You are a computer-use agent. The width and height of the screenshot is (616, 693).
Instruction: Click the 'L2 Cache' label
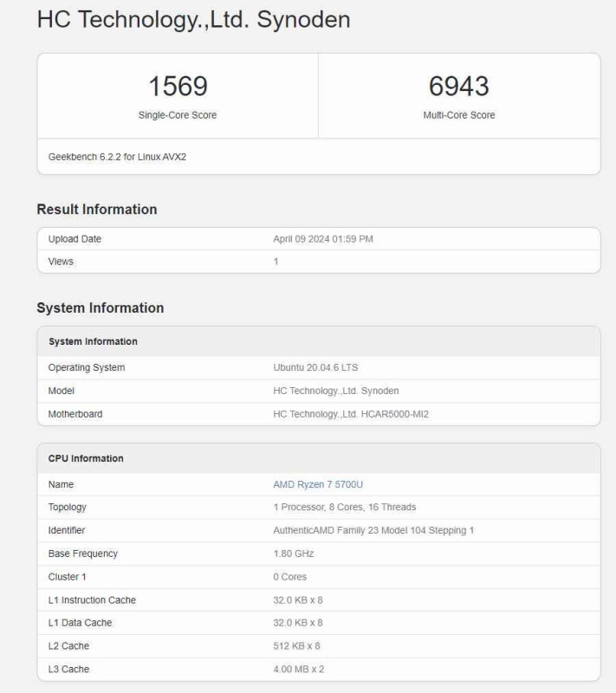pos(68,646)
